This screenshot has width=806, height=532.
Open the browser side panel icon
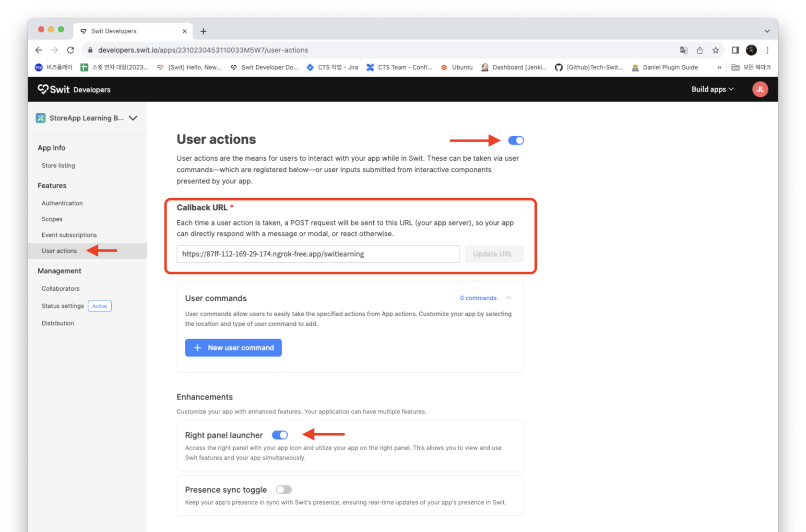735,50
